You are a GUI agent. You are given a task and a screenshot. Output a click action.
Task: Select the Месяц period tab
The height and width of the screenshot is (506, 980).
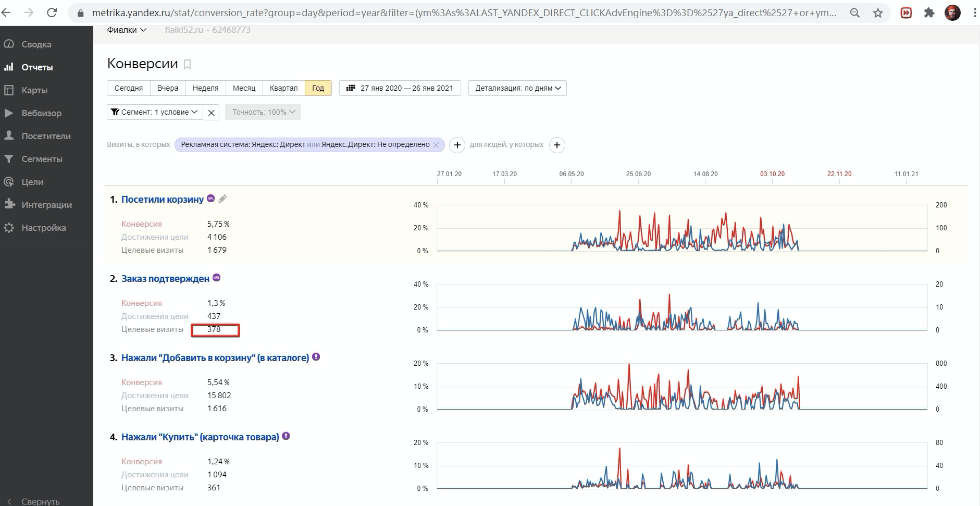244,88
